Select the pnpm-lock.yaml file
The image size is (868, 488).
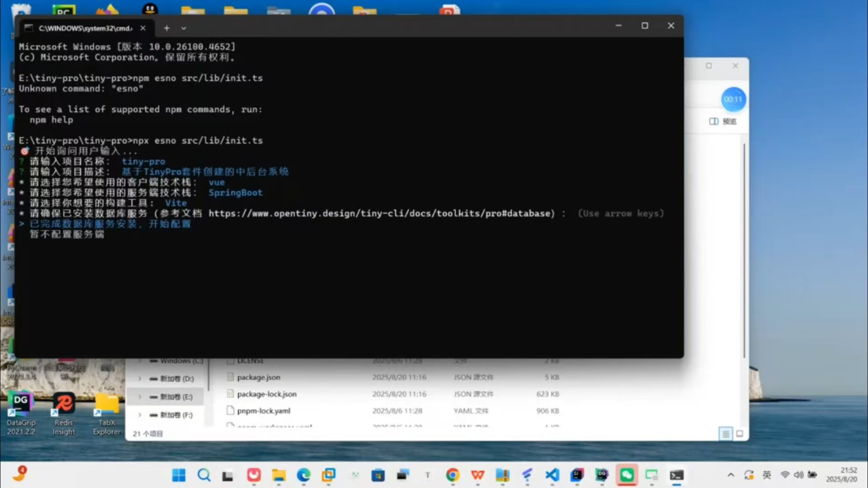click(263, 411)
